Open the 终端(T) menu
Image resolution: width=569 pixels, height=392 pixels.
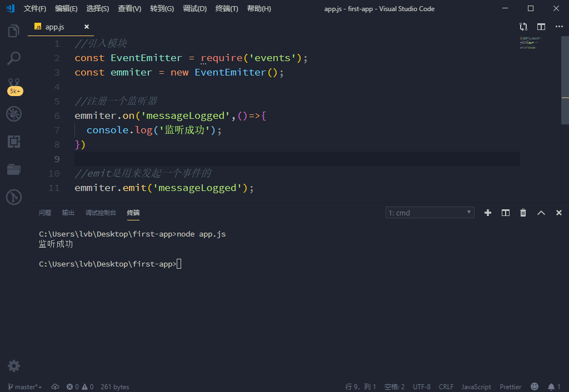click(x=227, y=9)
